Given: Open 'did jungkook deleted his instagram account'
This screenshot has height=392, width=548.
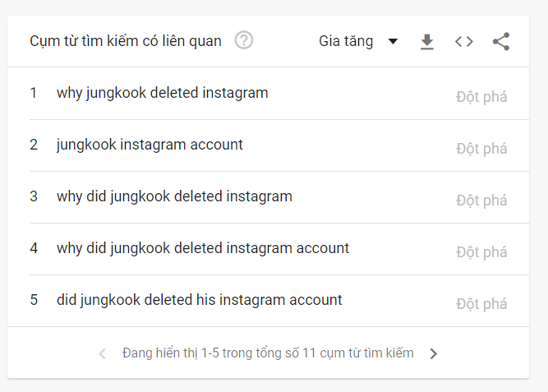Looking at the screenshot, I should 200,300.
